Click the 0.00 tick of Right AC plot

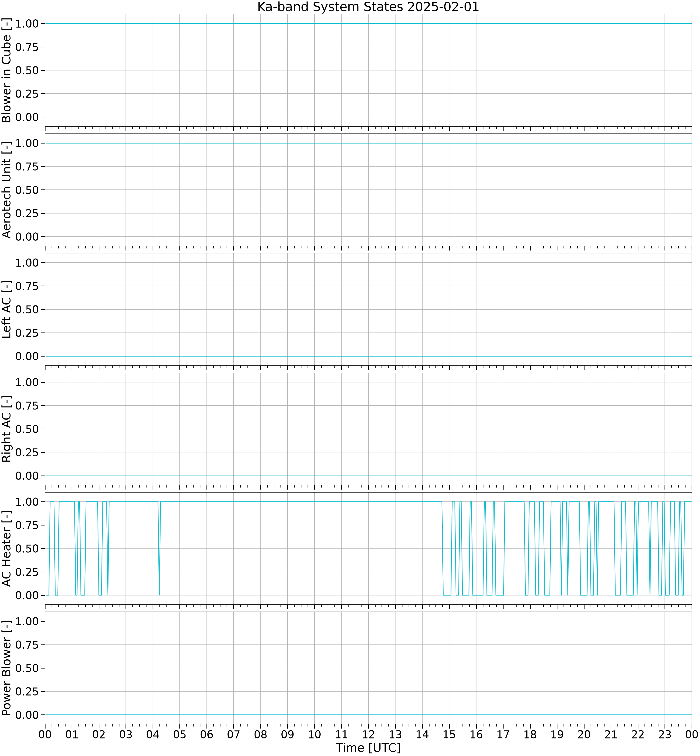pos(27,476)
